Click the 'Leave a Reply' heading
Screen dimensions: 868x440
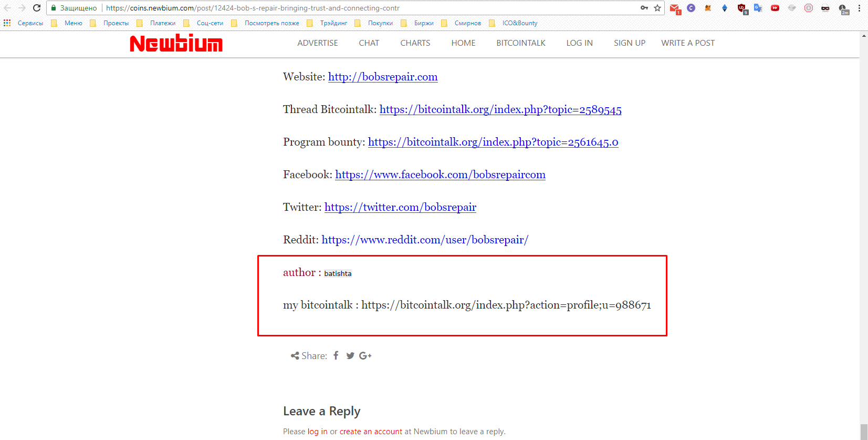point(322,411)
